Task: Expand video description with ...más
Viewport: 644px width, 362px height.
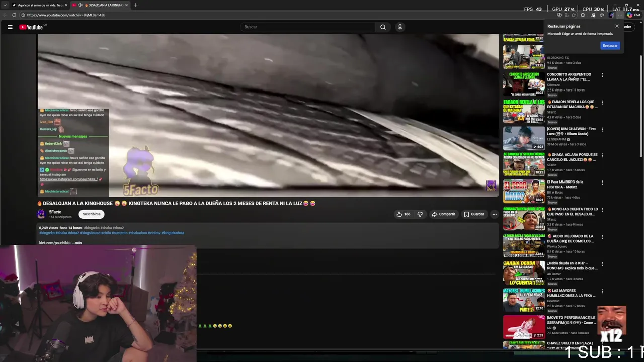Action: click(77, 243)
